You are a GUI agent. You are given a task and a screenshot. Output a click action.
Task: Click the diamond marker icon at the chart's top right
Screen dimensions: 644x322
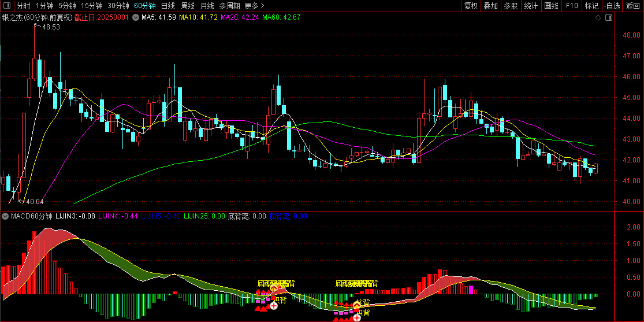598,18
